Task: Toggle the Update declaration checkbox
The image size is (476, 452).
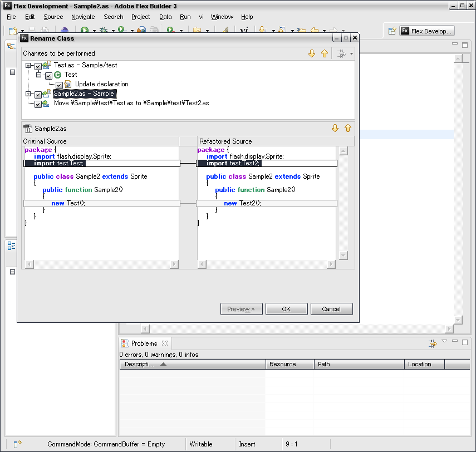Action: click(59, 85)
